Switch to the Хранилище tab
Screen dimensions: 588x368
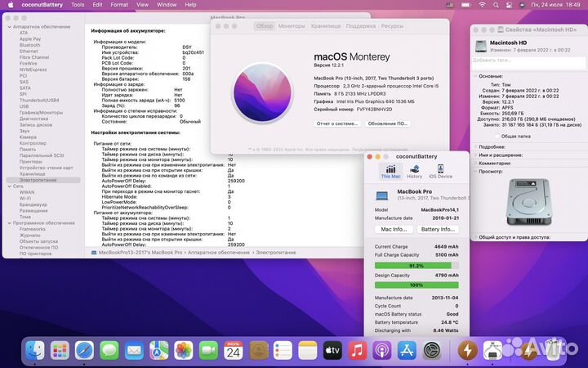point(326,26)
